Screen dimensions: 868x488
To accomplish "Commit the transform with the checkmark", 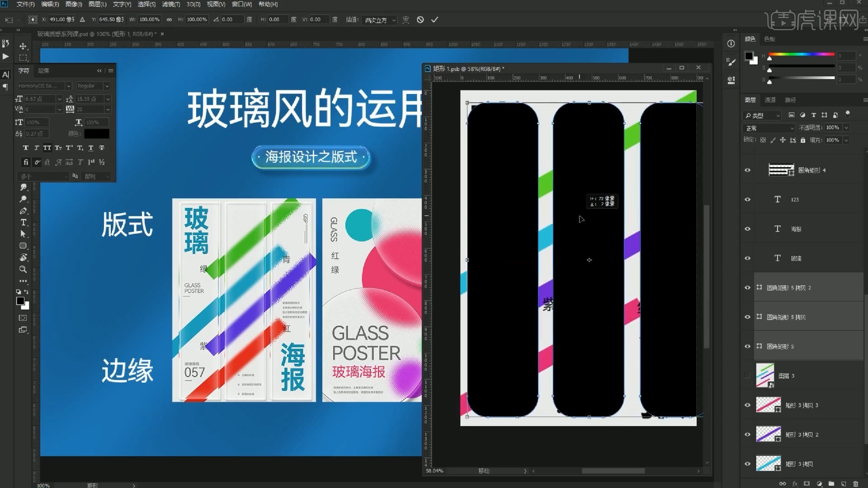I will click(434, 19).
